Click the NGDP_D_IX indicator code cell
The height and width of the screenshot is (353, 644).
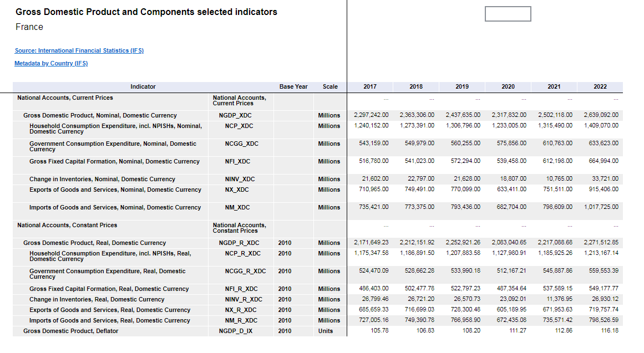(239, 331)
